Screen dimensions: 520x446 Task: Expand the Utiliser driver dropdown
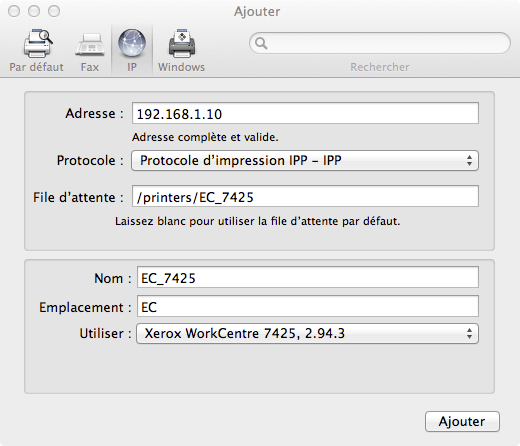tap(307, 333)
